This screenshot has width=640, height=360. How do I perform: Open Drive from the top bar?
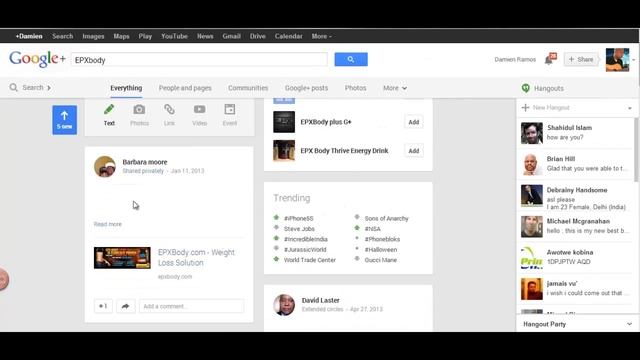point(258,36)
